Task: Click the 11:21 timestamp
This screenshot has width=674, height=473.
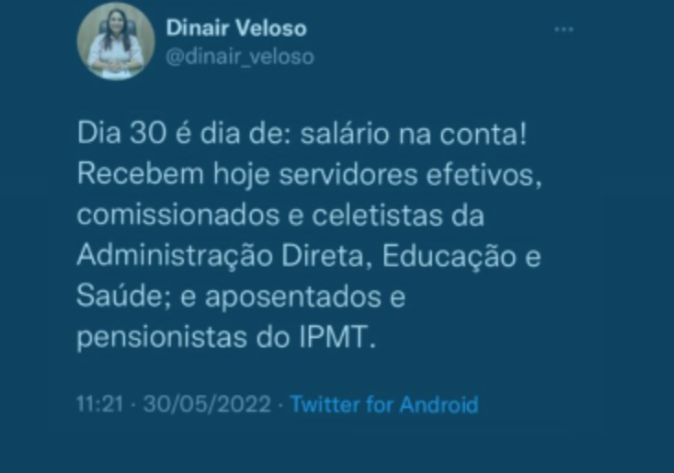Action: click(x=100, y=405)
